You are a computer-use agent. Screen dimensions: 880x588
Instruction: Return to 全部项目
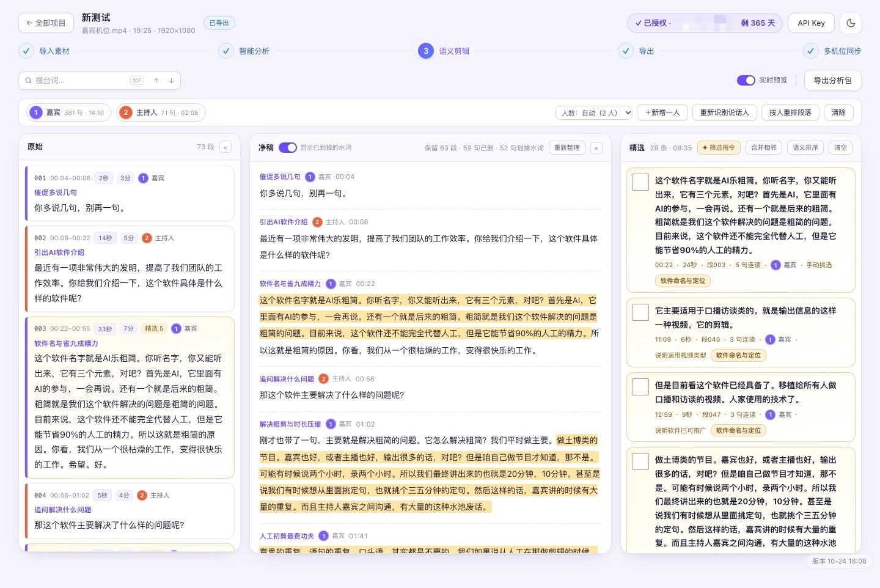click(46, 23)
